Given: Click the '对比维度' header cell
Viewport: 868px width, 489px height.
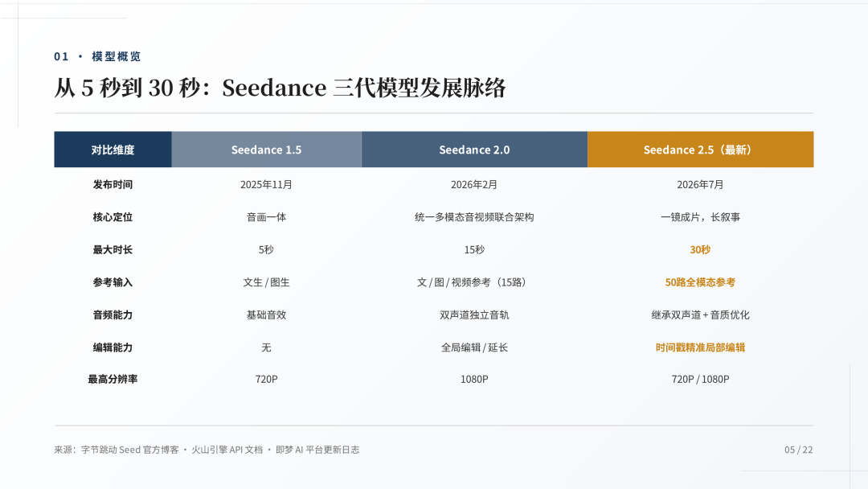Looking at the screenshot, I should [113, 150].
